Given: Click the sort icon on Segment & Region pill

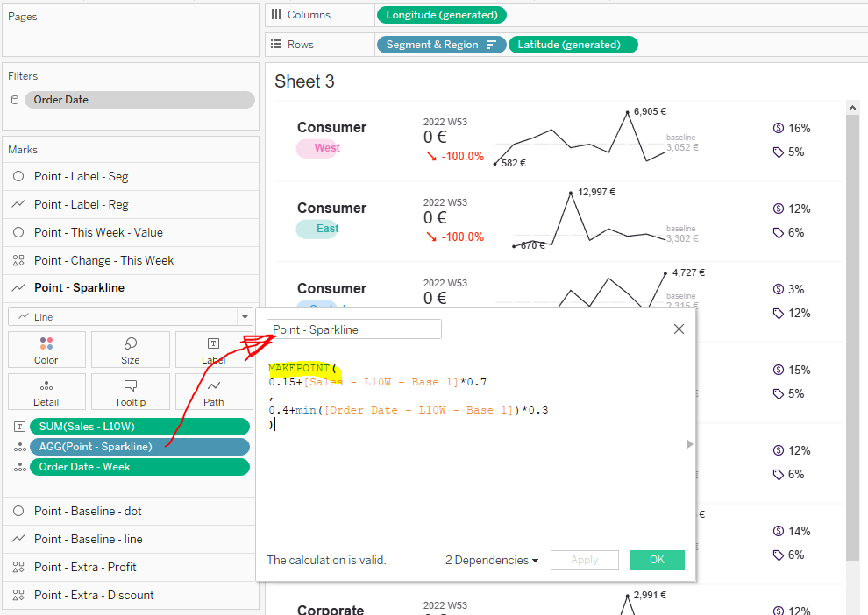Looking at the screenshot, I should [x=492, y=45].
